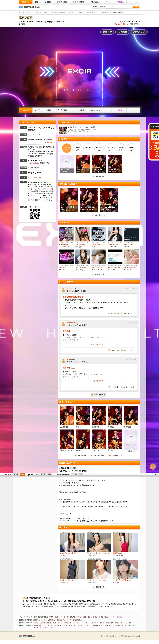Open the QR code image in shop data
The height and width of the screenshot is (644, 159).
pyautogui.click(x=35, y=214)
